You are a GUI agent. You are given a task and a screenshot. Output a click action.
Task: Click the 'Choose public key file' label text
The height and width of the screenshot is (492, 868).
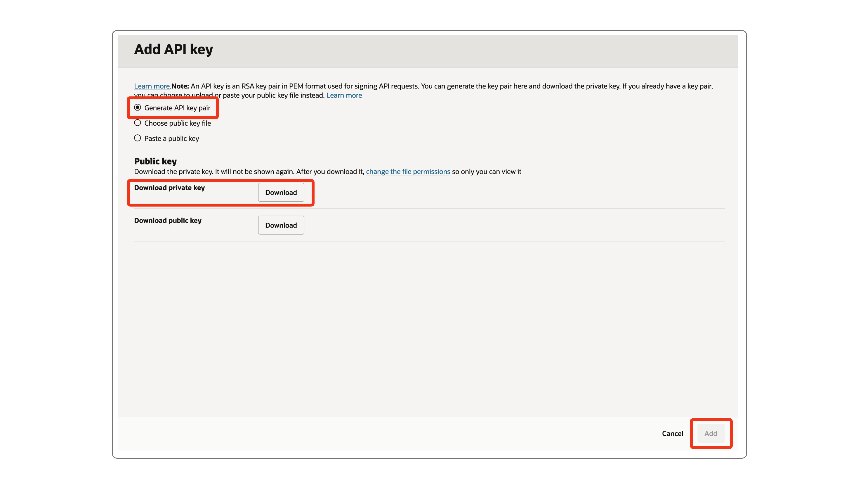click(x=177, y=123)
